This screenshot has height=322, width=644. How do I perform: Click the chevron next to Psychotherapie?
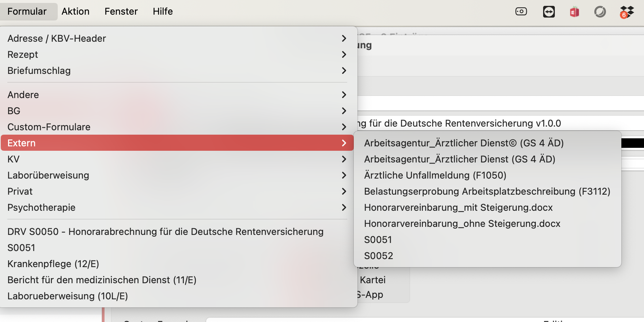tap(344, 207)
